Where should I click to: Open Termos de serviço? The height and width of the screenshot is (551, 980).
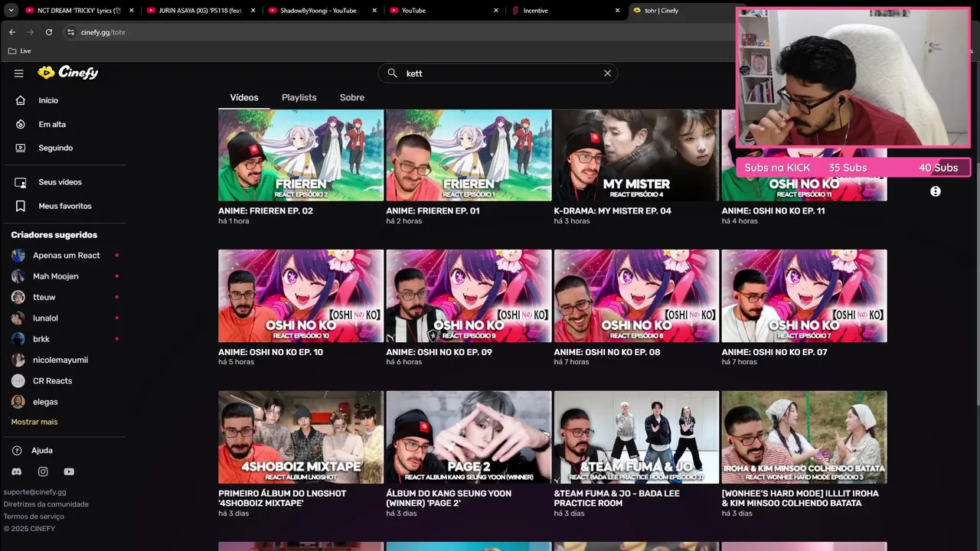click(34, 517)
